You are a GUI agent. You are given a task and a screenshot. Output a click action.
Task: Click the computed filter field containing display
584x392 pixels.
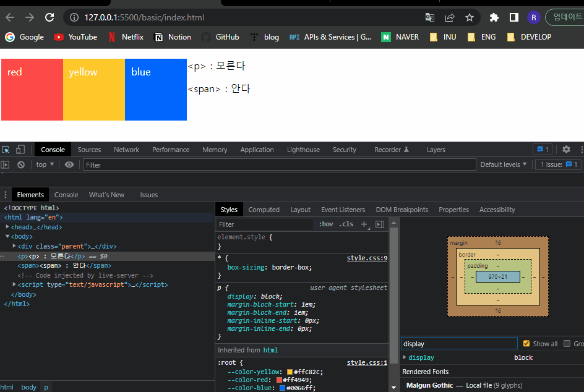459,344
